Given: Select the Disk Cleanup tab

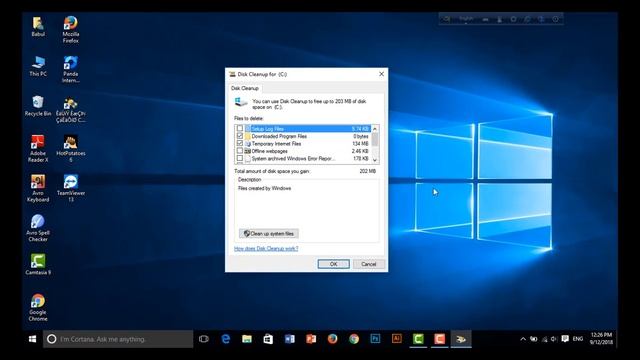Looking at the screenshot, I should [x=244, y=88].
